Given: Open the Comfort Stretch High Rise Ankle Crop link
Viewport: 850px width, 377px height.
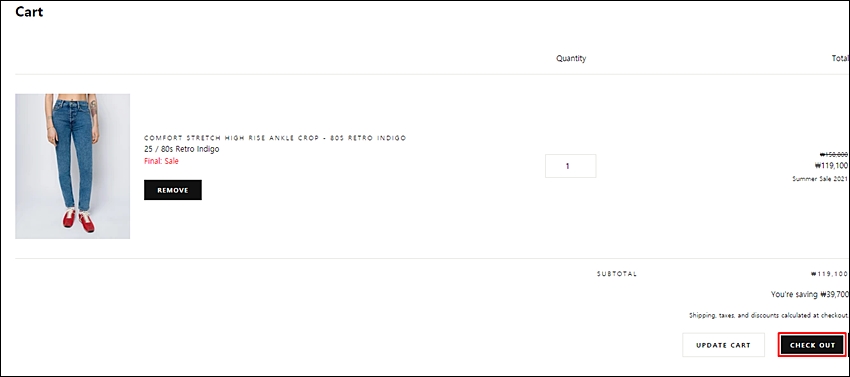Looking at the screenshot, I should pyautogui.click(x=275, y=138).
